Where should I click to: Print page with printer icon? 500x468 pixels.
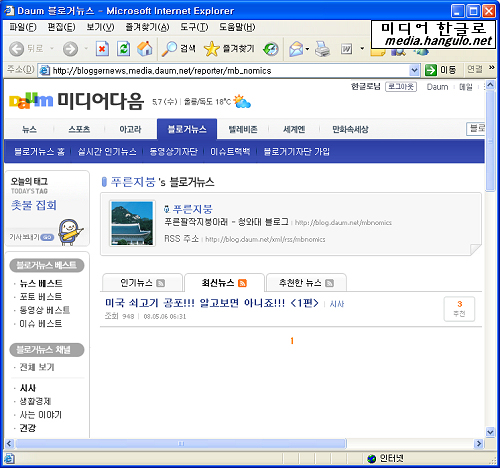[x=322, y=49]
